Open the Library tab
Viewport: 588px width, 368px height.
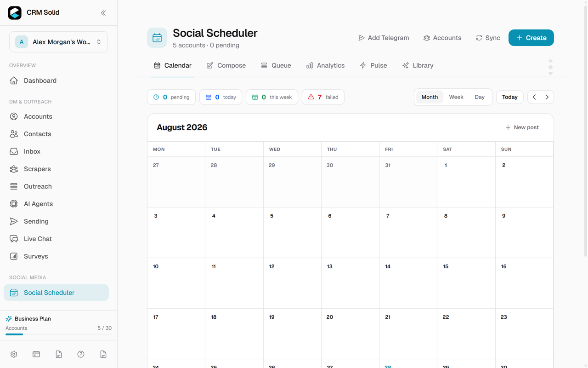418,65
